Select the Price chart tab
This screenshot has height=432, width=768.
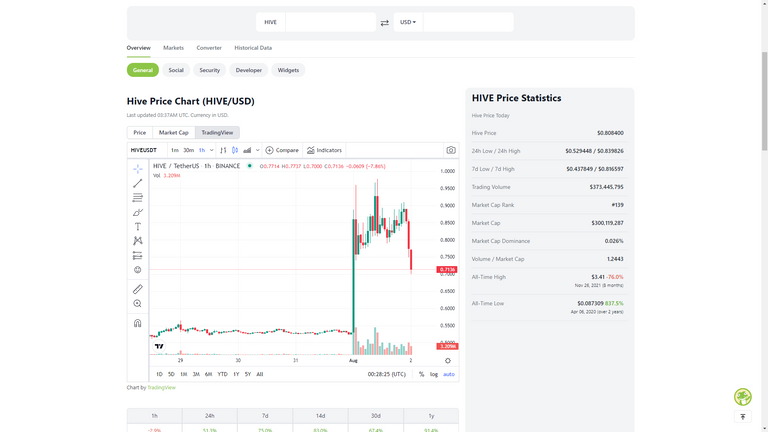coord(140,133)
